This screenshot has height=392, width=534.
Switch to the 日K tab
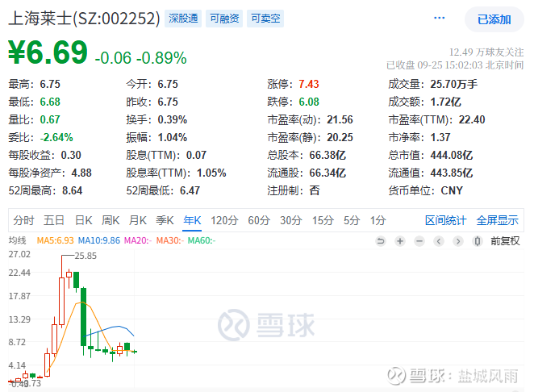coord(83,220)
